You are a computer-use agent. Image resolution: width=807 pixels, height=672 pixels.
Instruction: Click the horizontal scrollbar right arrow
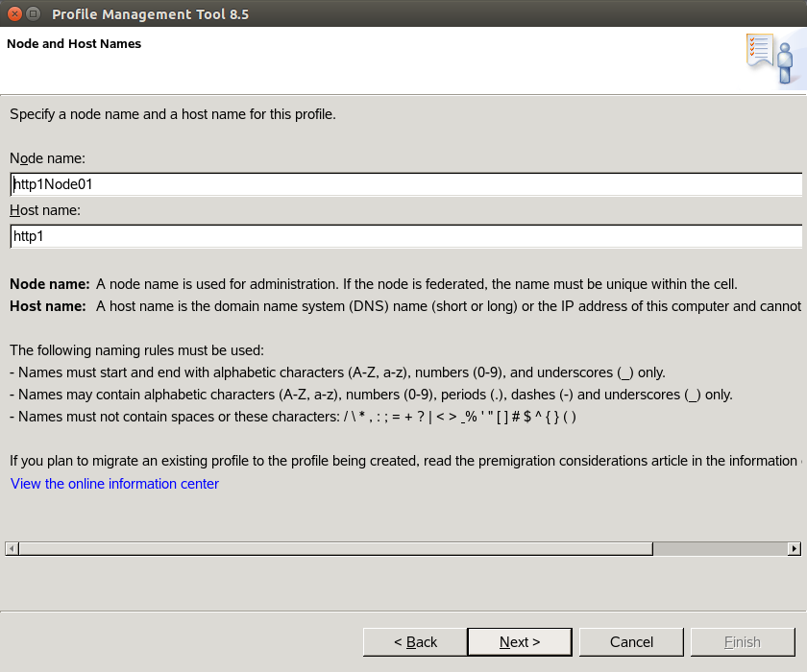(795, 548)
